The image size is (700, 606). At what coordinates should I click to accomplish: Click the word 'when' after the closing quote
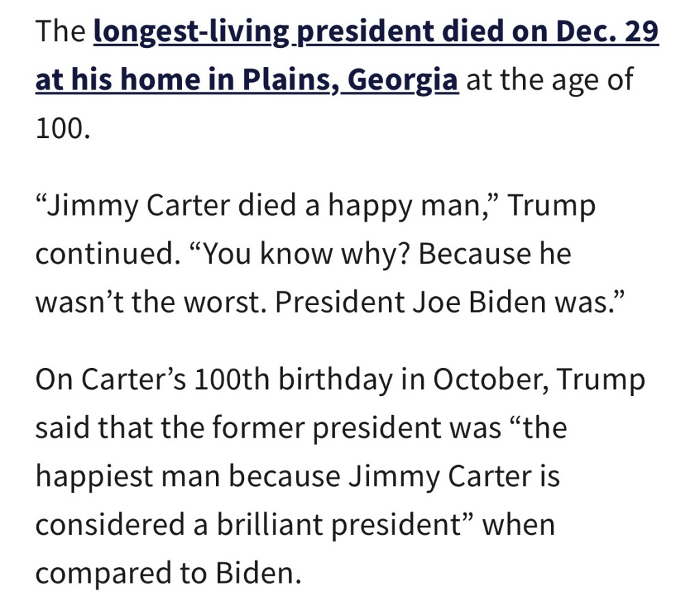tap(521, 524)
